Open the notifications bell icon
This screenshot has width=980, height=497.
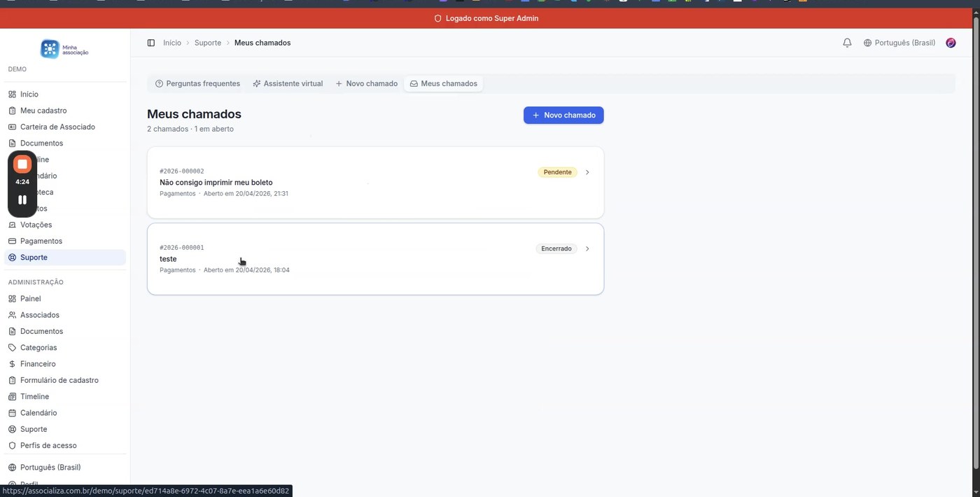click(847, 43)
